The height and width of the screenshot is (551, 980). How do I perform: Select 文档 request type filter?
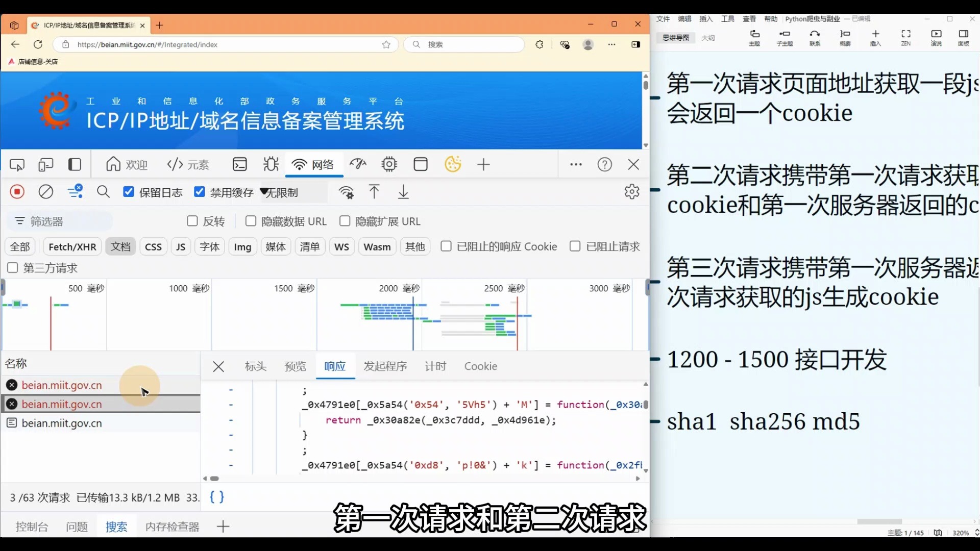121,247
